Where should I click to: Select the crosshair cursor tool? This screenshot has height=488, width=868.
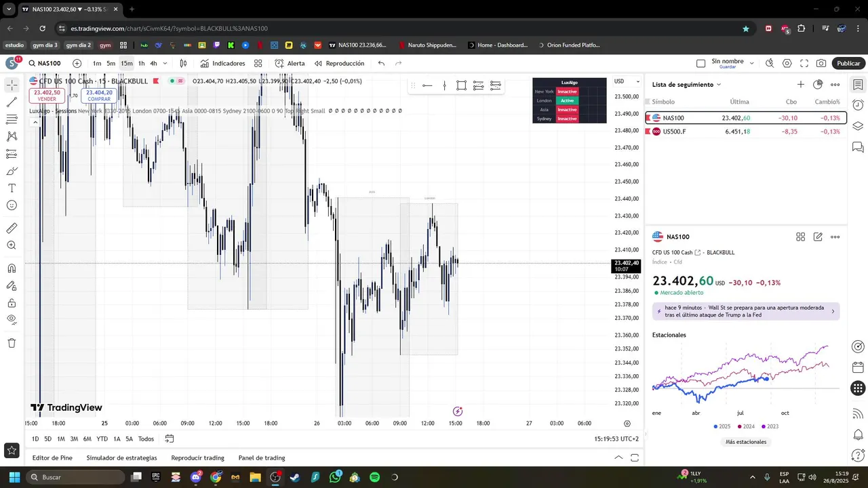point(12,85)
